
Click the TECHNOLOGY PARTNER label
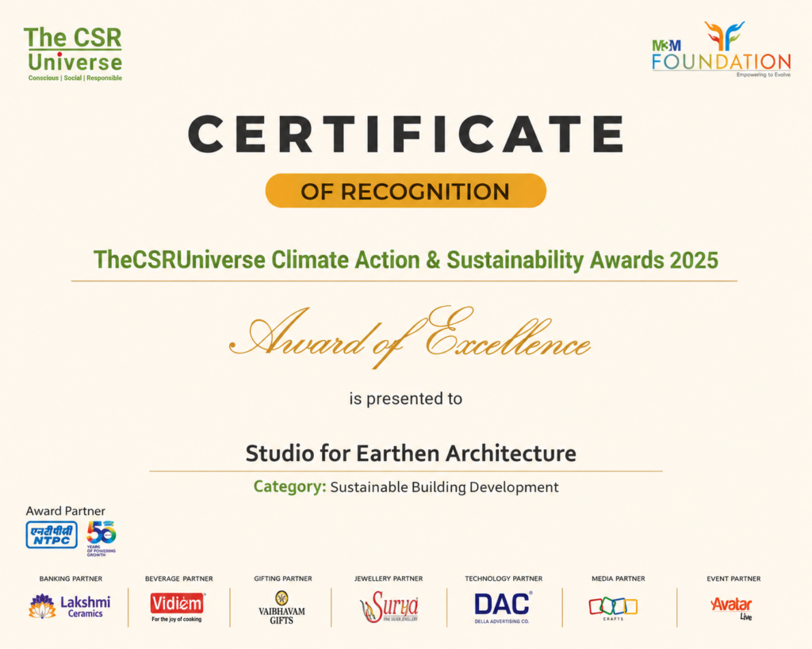(504, 578)
